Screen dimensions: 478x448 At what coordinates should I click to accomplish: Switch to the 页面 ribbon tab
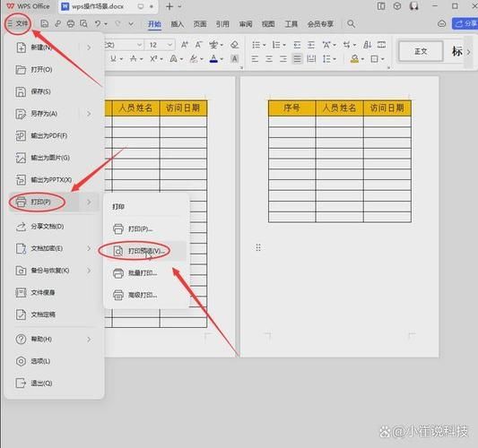pyautogui.click(x=200, y=24)
